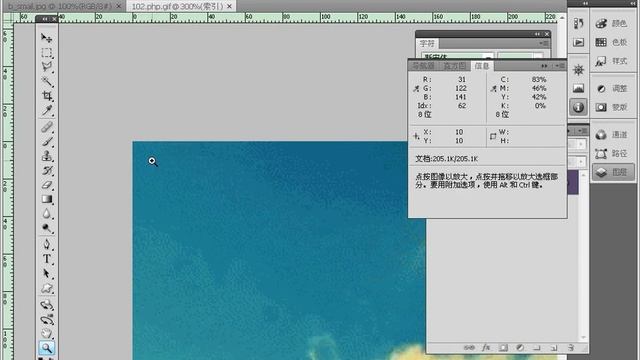Click the document window scroll up arrow
640x360 pixels.
coord(562,18)
